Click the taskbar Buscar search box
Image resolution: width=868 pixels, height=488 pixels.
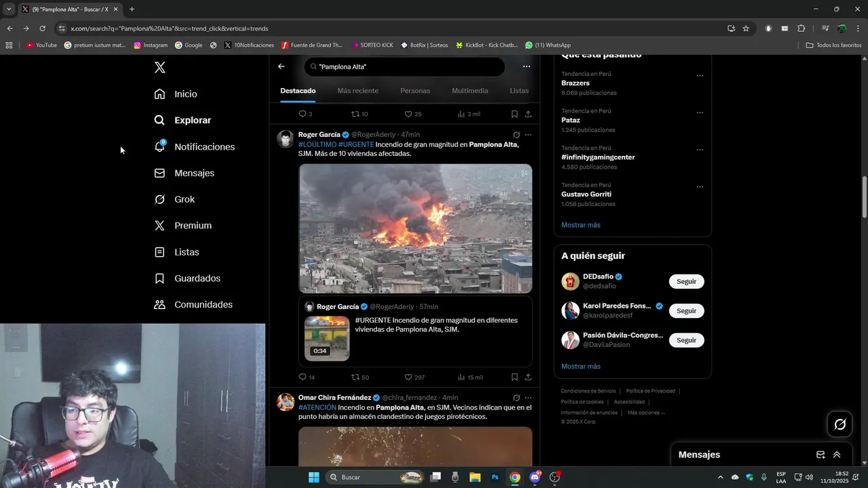376,477
